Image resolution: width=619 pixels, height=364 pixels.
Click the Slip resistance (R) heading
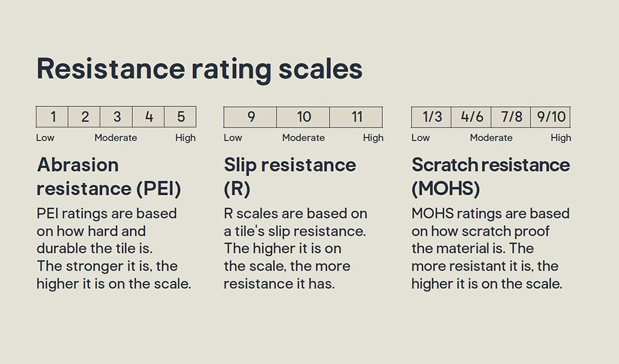click(x=289, y=177)
